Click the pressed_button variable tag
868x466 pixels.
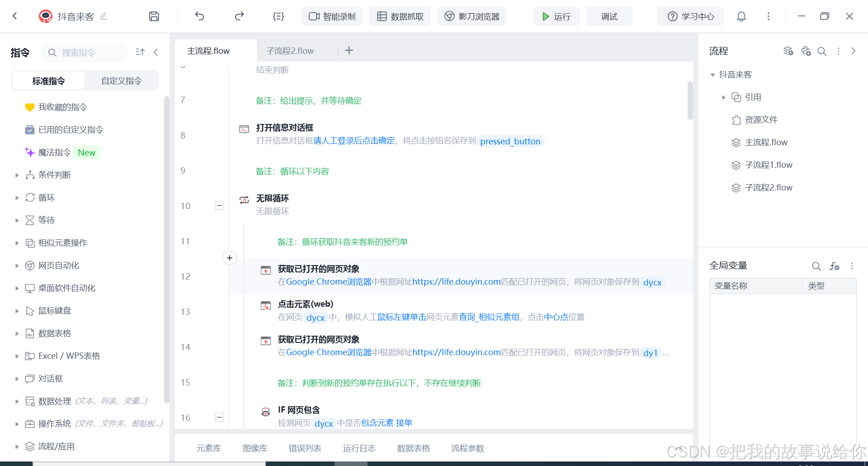point(510,141)
